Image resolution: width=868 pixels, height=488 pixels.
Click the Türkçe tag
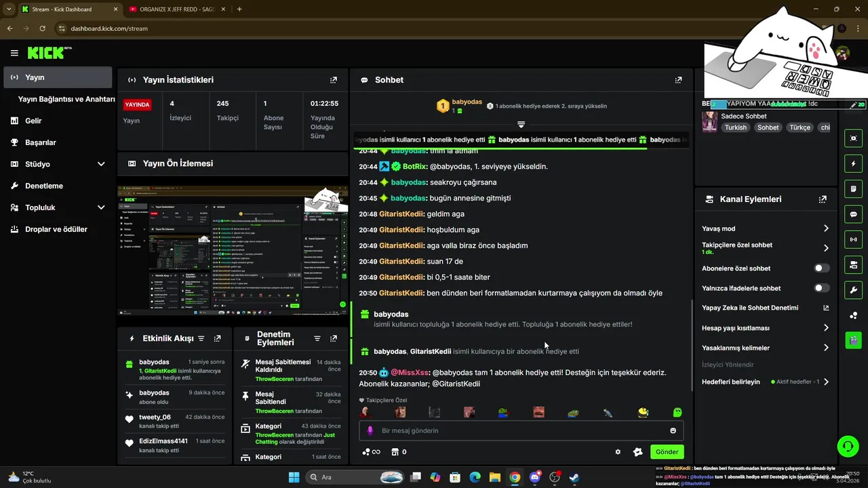point(800,127)
